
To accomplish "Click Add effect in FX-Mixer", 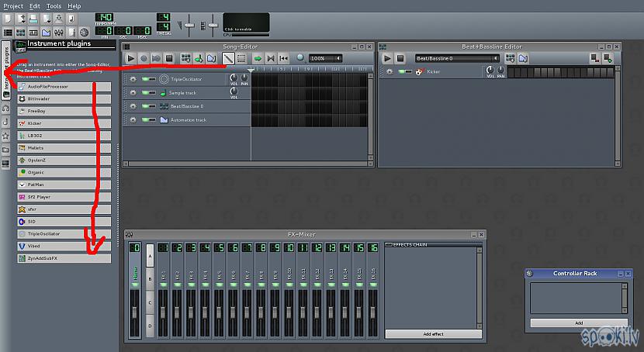I will 433,334.
